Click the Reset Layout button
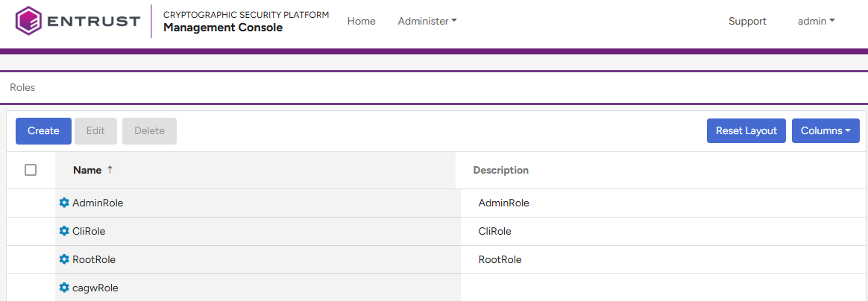 point(746,130)
